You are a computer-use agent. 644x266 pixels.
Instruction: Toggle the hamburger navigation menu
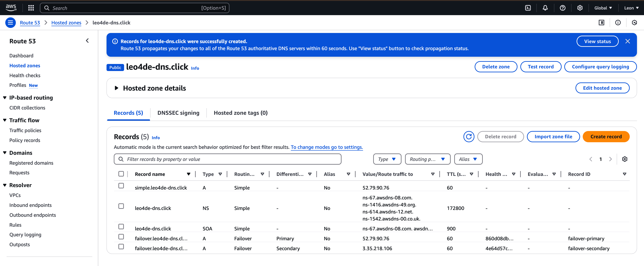[10, 22]
